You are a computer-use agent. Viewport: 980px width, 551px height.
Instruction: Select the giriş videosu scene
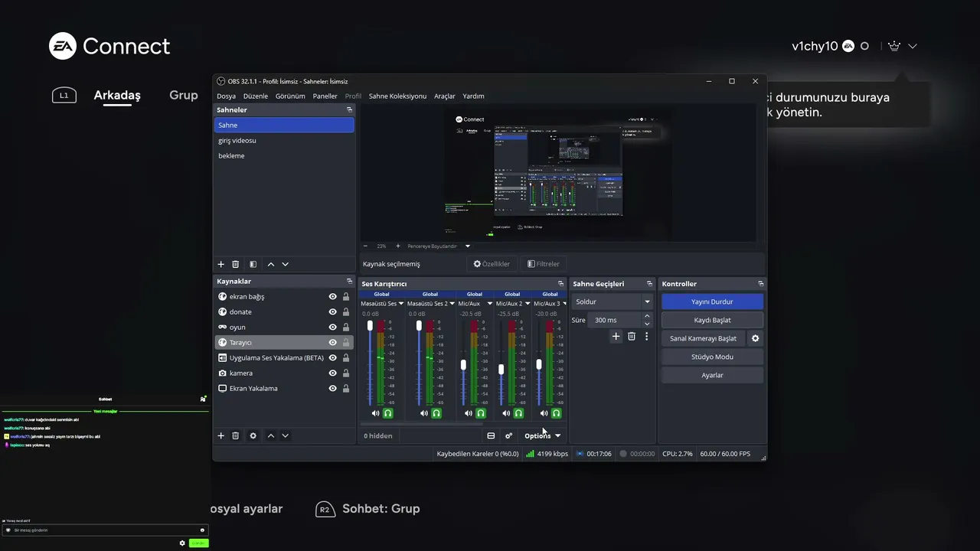click(284, 141)
